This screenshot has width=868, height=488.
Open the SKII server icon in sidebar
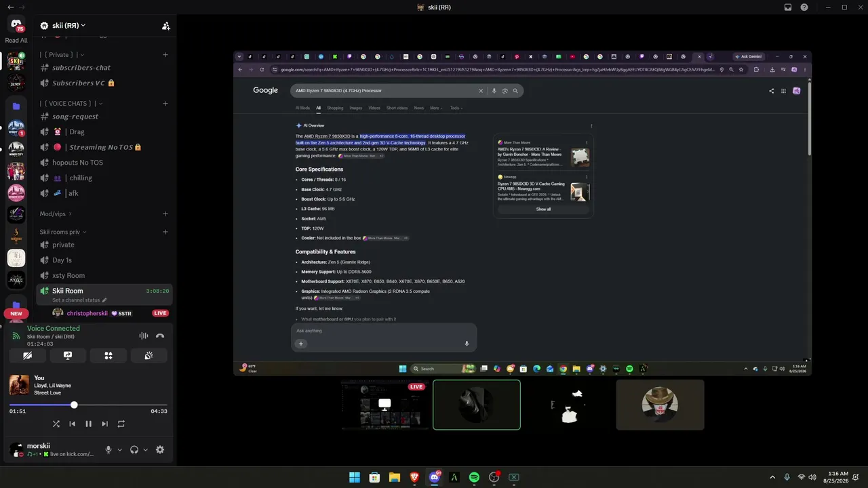coord(16,61)
